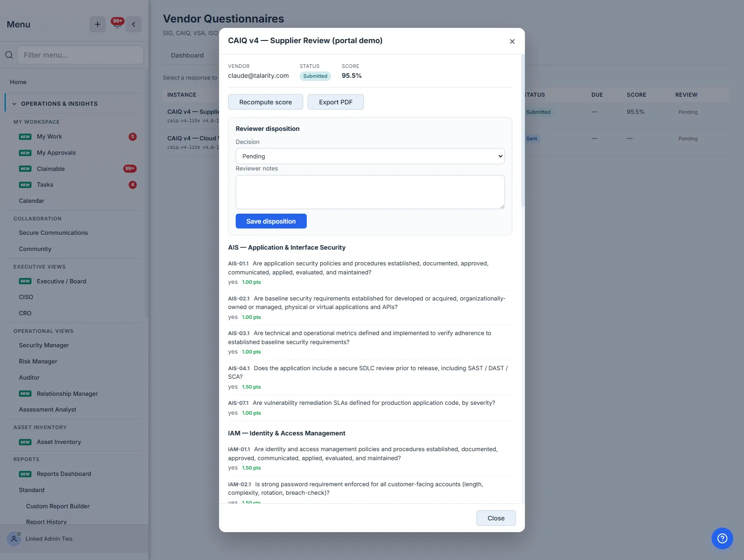Click the Linked Admin Two avatar icon

pos(14,539)
